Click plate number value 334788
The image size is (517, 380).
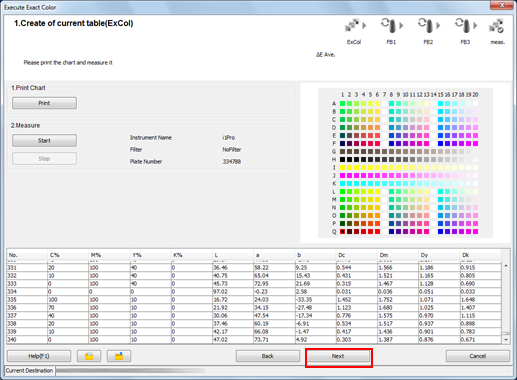[x=232, y=162]
